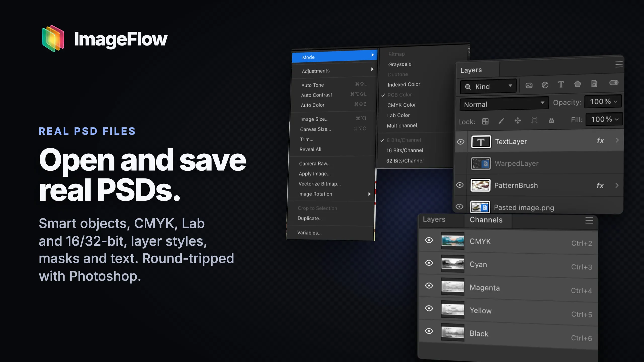This screenshot has width=644, height=362.
Task: Lock position move icon
Action: click(518, 121)
